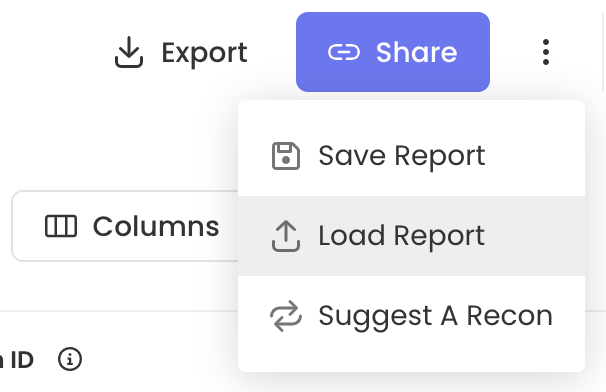Click the info icon beside ID

coord(70,359)
